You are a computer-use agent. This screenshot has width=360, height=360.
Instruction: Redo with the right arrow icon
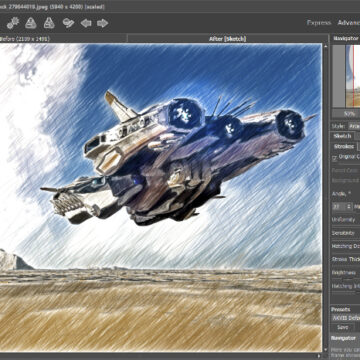coord(103,23)
